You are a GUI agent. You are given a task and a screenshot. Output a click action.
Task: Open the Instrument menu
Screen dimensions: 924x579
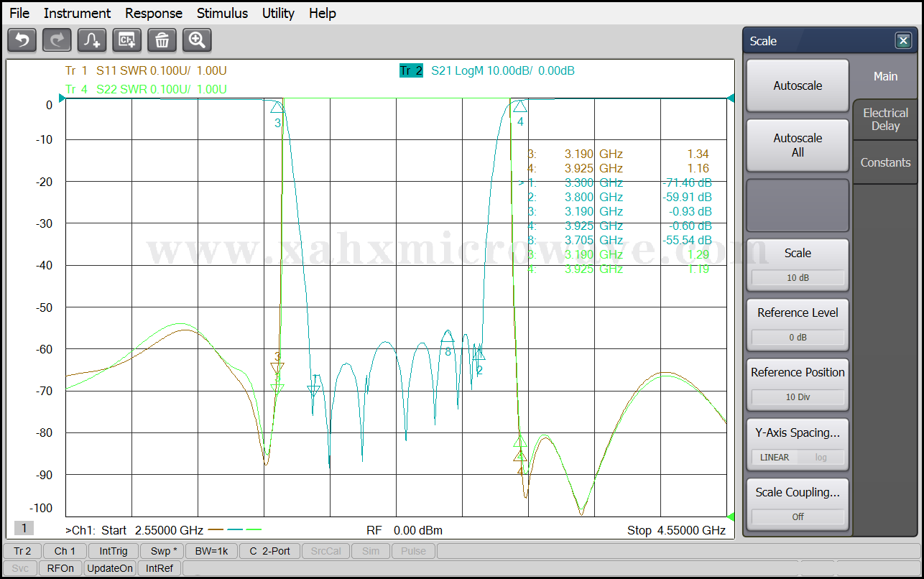tap(77, 13)
